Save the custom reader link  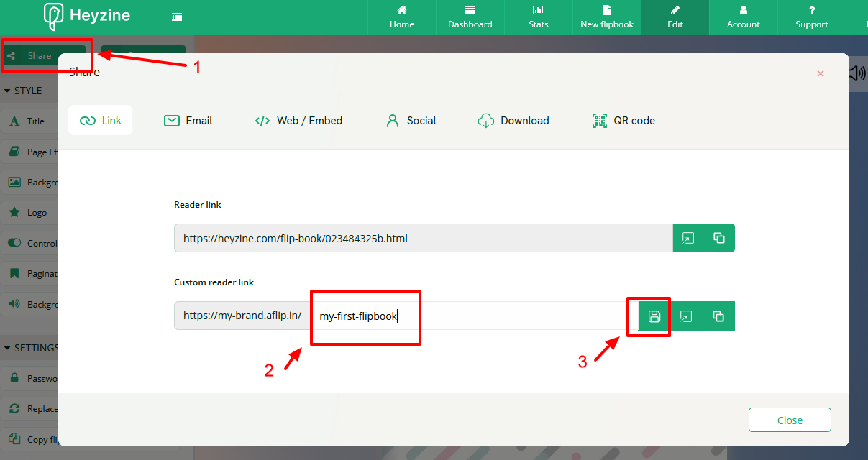(654, 316)
